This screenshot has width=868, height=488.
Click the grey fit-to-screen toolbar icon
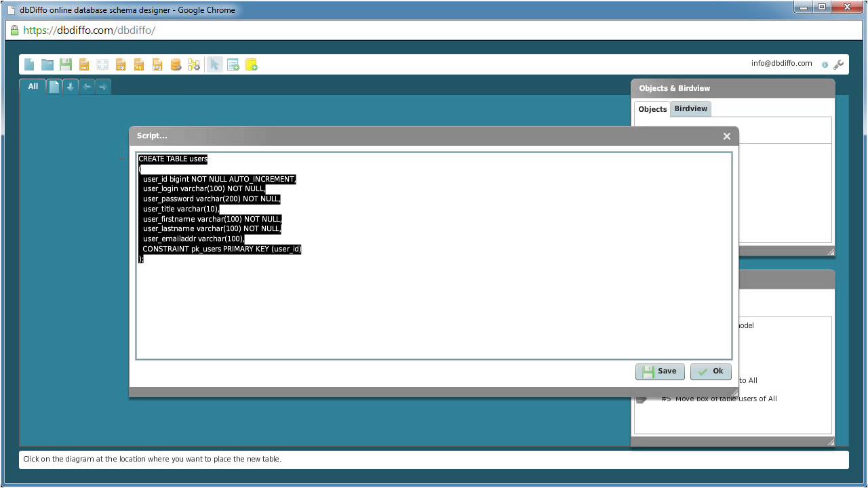click(x=102, y=64)
